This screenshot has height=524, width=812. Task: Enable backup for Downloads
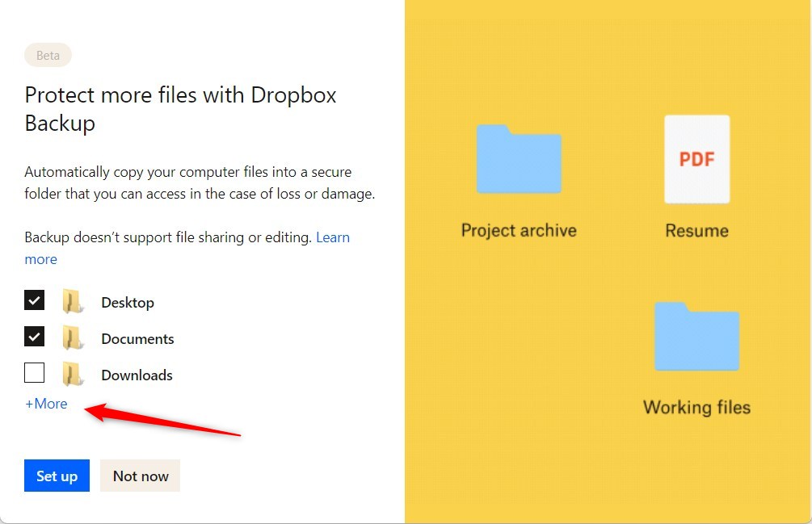pos(34,372)
